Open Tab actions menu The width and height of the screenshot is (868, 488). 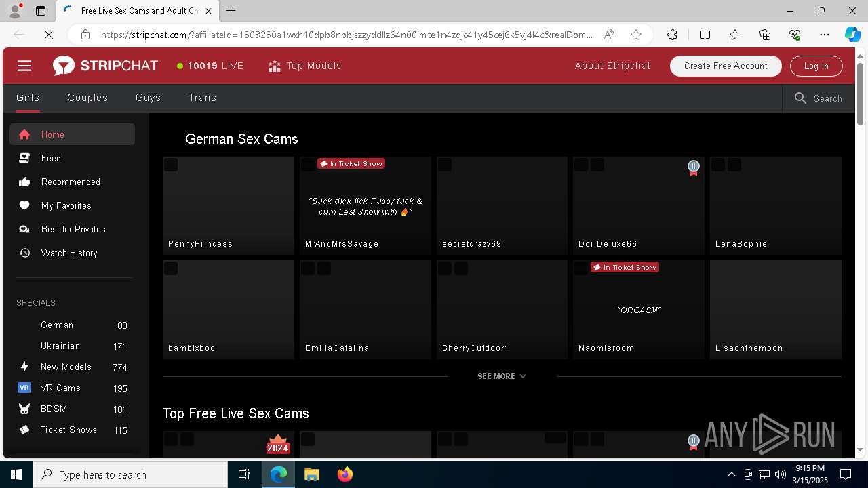pos(41,11)
